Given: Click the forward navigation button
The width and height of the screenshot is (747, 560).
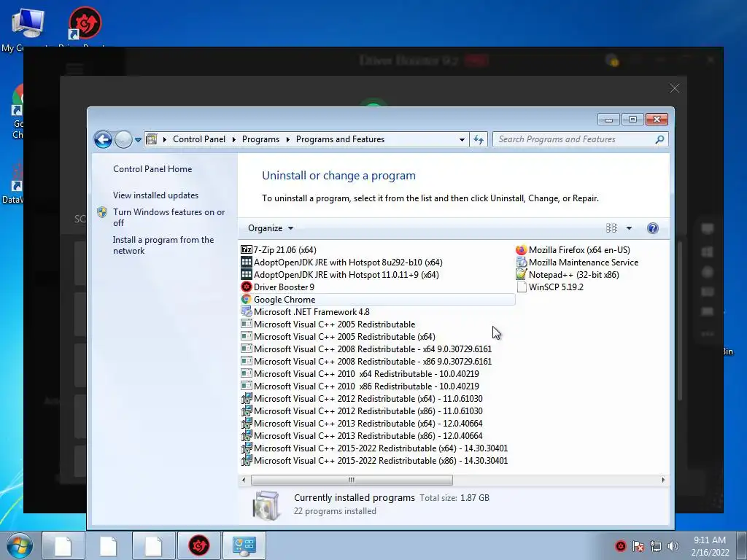Looking at the screenshot, I should click(123, 139).
